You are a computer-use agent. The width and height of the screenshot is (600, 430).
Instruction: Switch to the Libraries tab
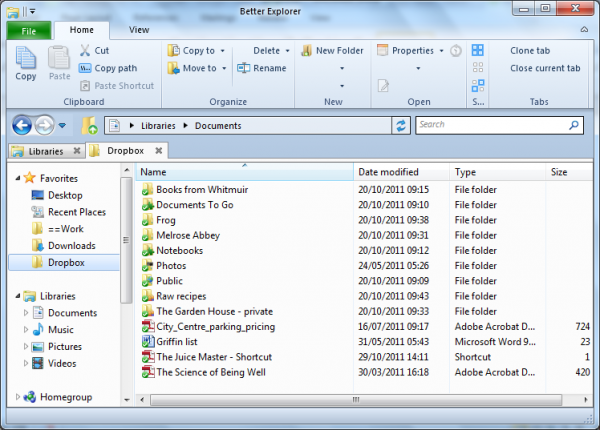pyautogui.click(x=38, y=151)
